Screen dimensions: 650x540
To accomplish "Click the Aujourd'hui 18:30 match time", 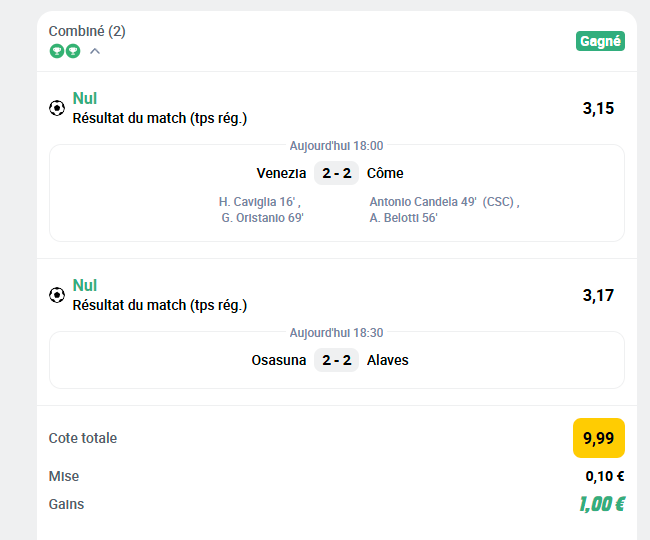I will pyautogui.click(x=336, y=333).
